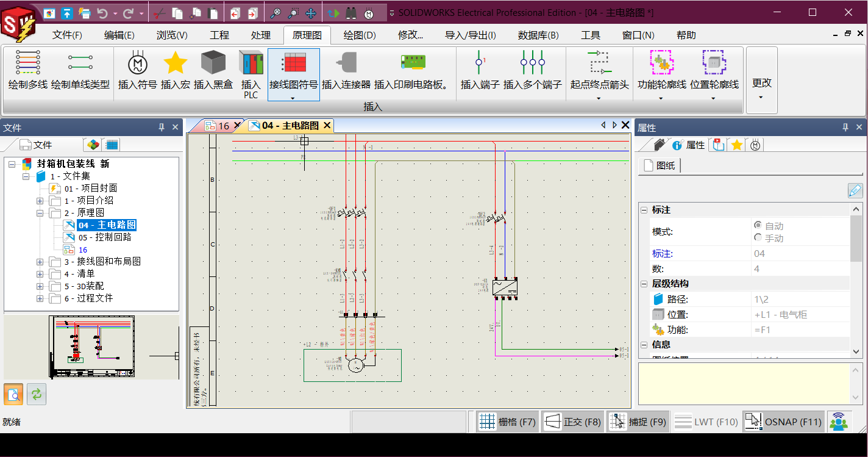Toggle 栅格 (F7) grid mode

pyautogui.click(x=507, y=422)
